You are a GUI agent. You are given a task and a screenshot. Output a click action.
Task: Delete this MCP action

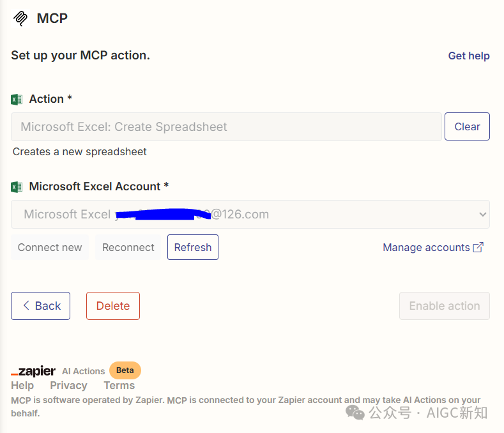click(x=113, y=306)
